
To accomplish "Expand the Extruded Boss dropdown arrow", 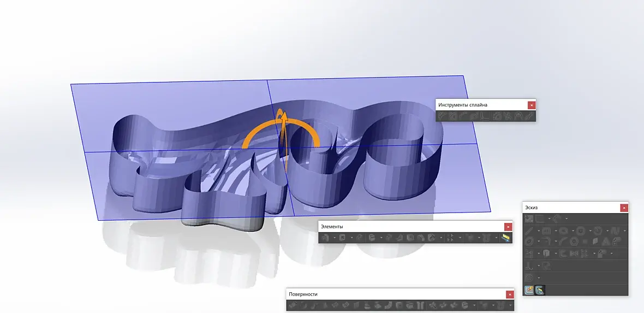I will (x=335, y=238).
